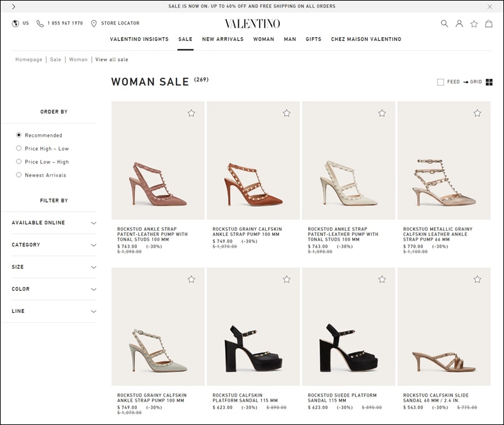Switch to feed view square icon

pyautogui.click(x=440, y=82)
